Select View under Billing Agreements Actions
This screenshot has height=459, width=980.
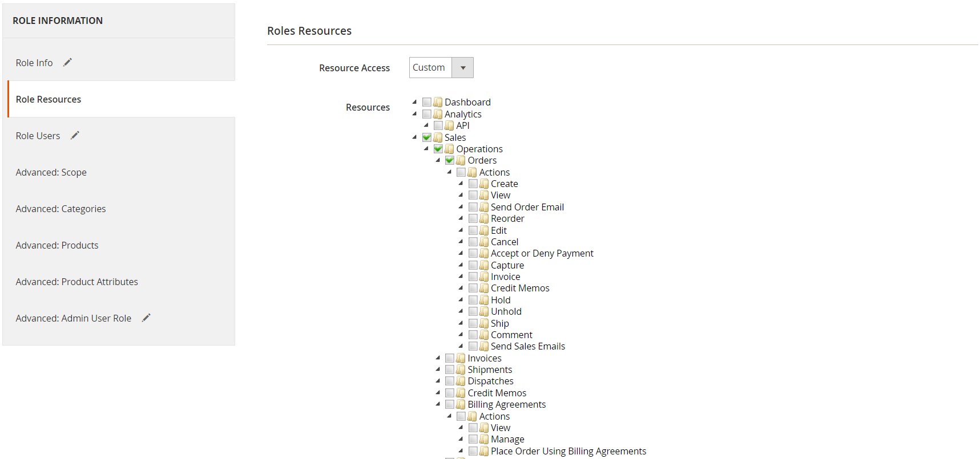tap(501, 428)
